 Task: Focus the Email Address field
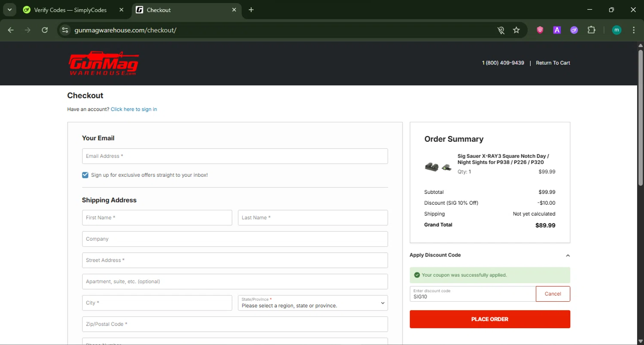click(235, 156)
